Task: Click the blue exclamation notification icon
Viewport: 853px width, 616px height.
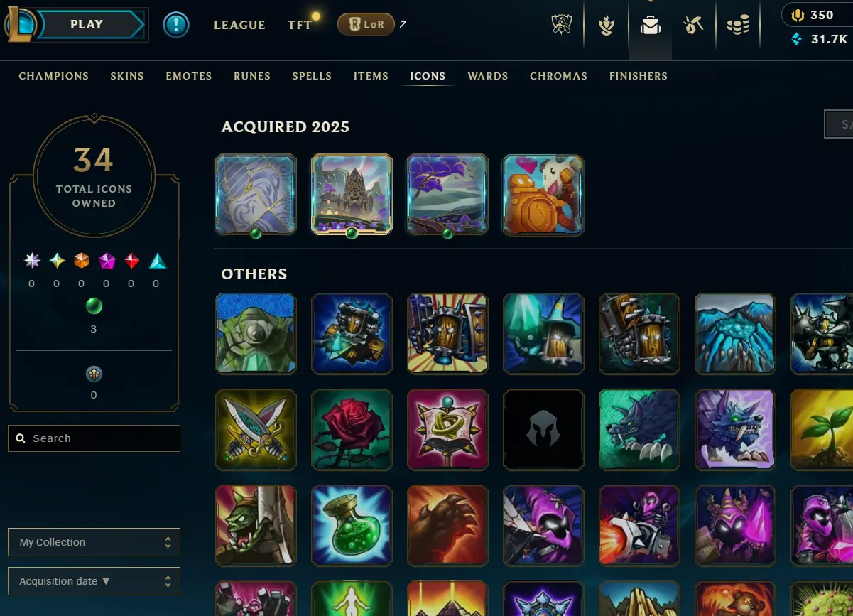Action: (x=175, y=25)
